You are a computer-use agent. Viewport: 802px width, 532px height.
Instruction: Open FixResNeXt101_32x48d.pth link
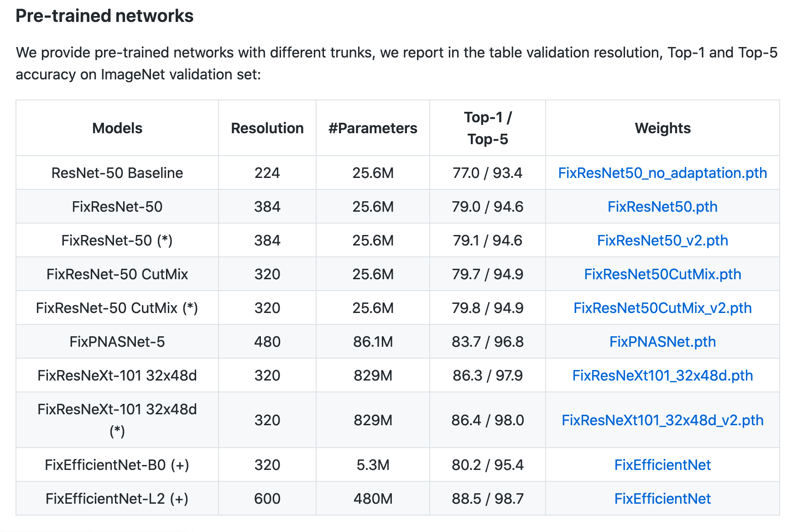pyautogui.click(x=662, y=376)
